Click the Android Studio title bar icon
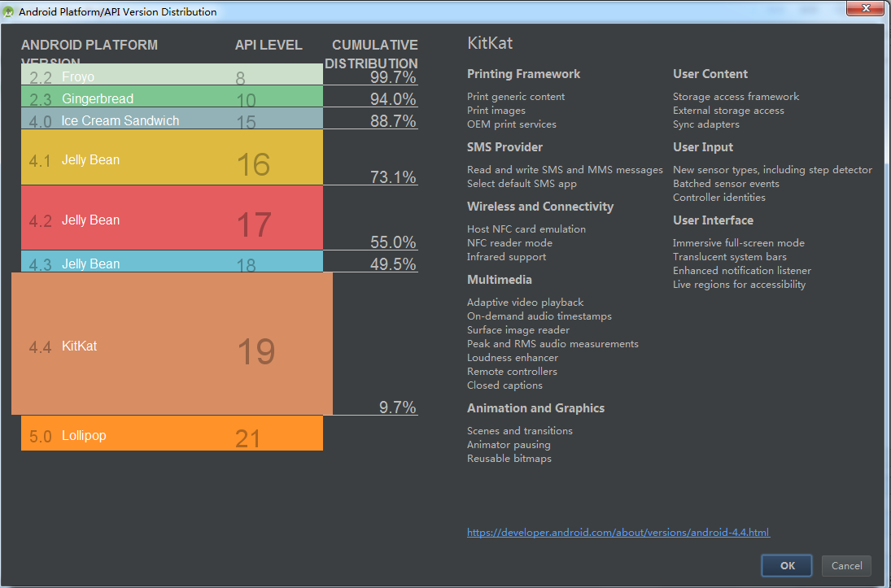This screenshot has height=588, width=891. [9, 11]
